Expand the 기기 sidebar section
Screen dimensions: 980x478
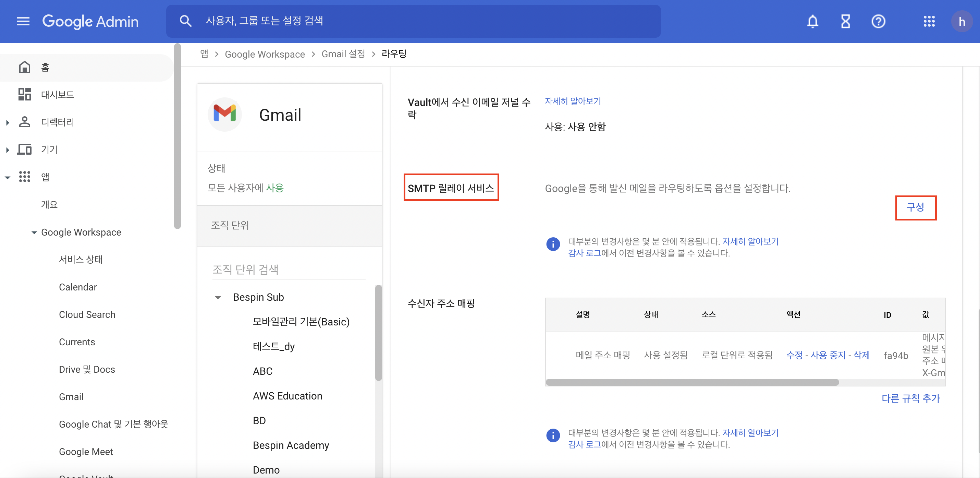coord(7,150)
